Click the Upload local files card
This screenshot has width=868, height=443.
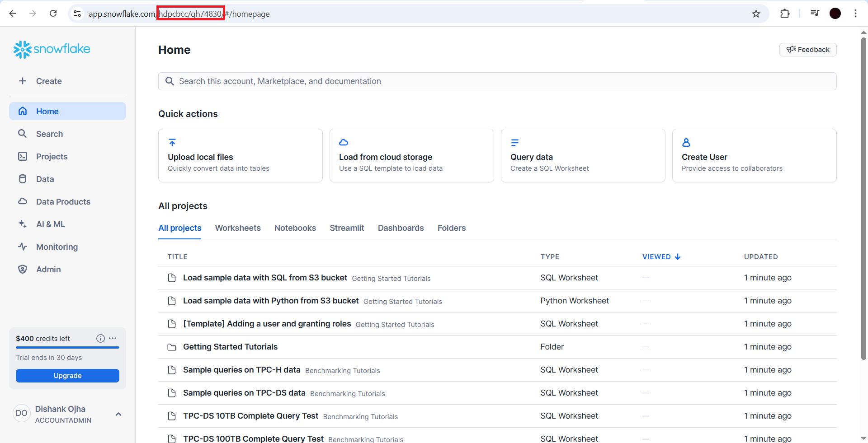[x=241, y=156]
